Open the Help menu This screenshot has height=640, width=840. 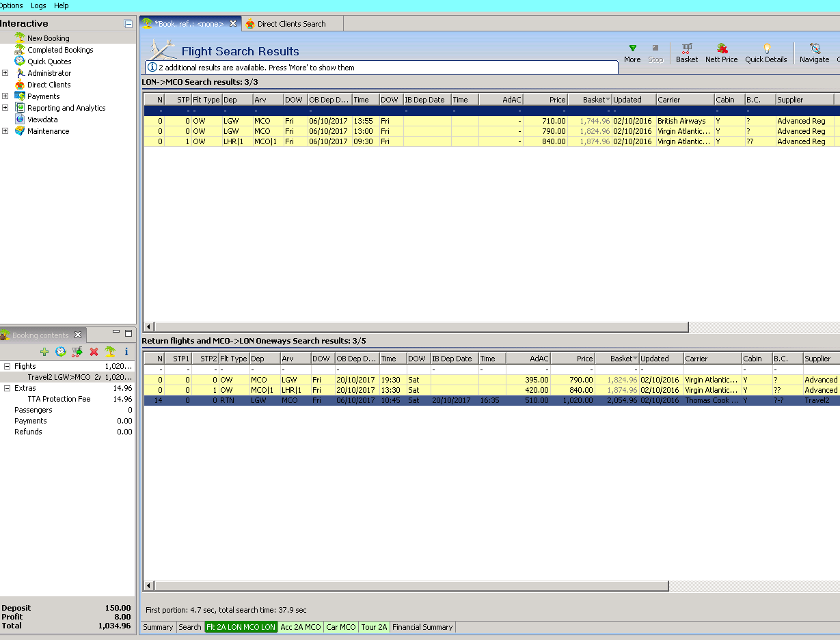[x=62, y=5]
